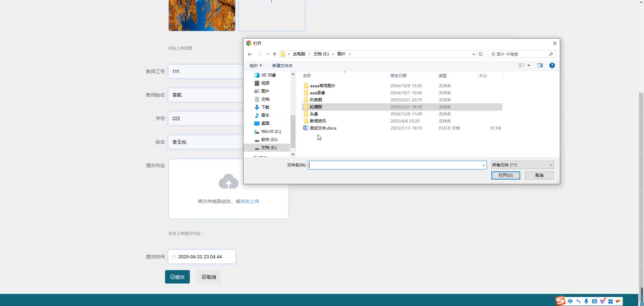Expand the chevron after 图片 in the path

pyautogui.click(x=350, y=54)
